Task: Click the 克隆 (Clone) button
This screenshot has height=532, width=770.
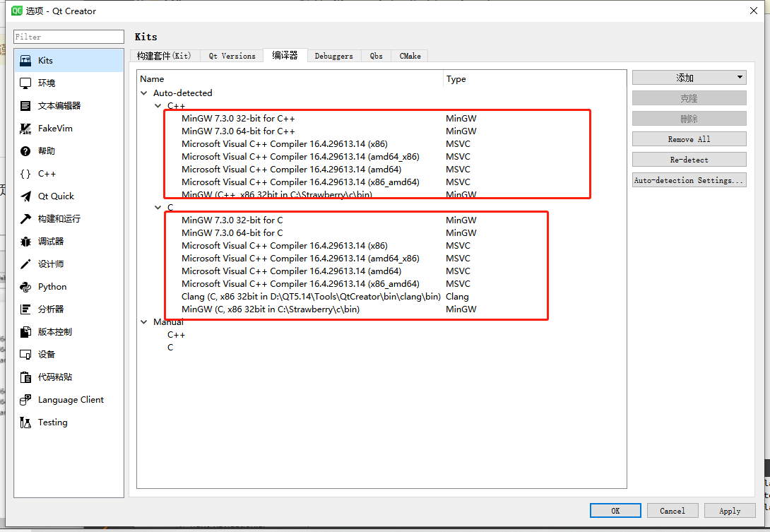Action: tap(689, 98)
